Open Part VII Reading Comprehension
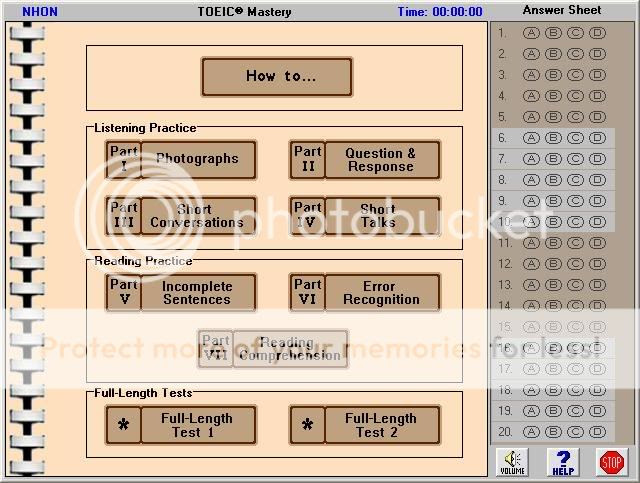Viewport: 640px width, 483px height. [x=273, y=349]
